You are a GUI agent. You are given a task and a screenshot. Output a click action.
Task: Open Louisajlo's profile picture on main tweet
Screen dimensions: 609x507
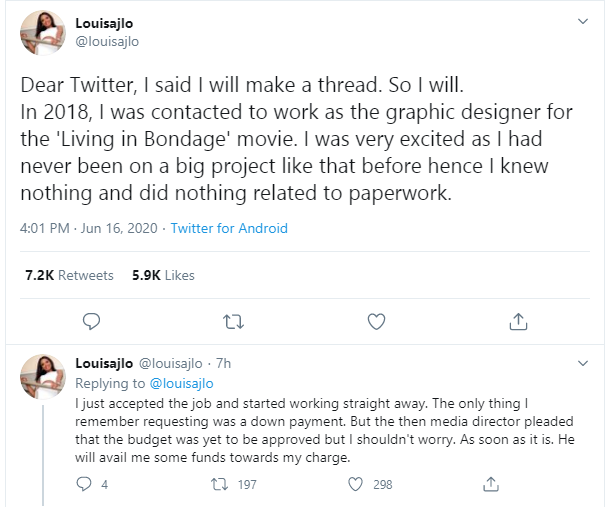[43, 34]
